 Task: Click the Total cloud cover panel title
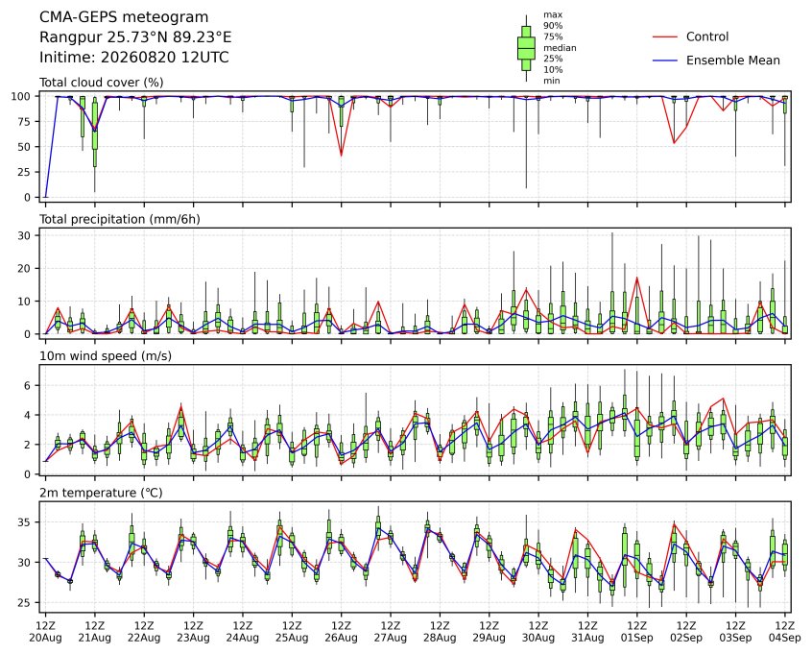pos(102,83)
